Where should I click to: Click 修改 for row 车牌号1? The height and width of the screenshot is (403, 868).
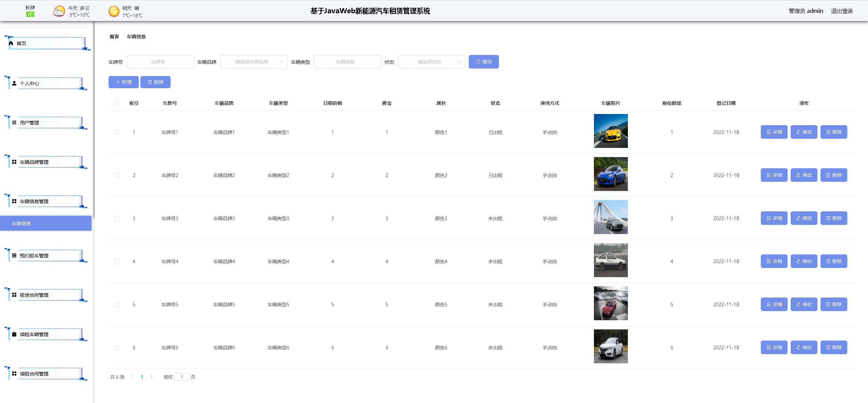(x=804, y=132)
